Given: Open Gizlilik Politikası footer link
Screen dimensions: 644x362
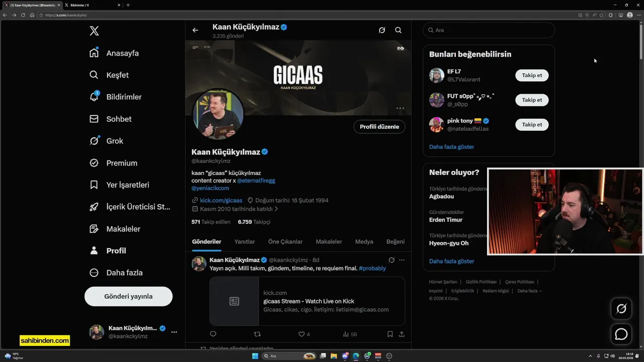Looking at the screenshot, I should coord(481,282).
